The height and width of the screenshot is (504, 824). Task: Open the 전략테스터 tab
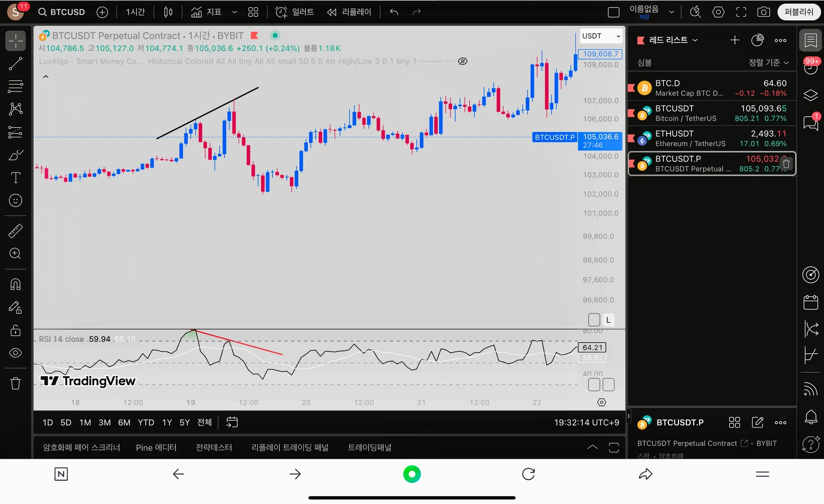coord(214,448)
